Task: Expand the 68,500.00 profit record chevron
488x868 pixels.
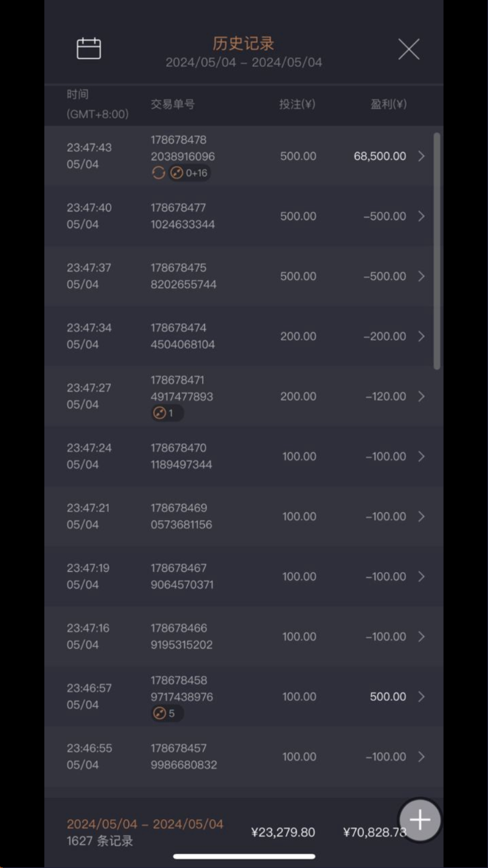Action: tap(422, 156)
